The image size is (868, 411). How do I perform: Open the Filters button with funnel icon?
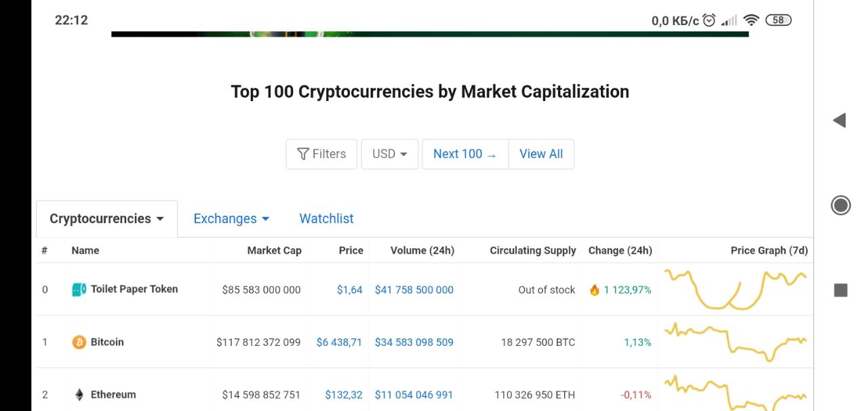(x=321, y=154)
